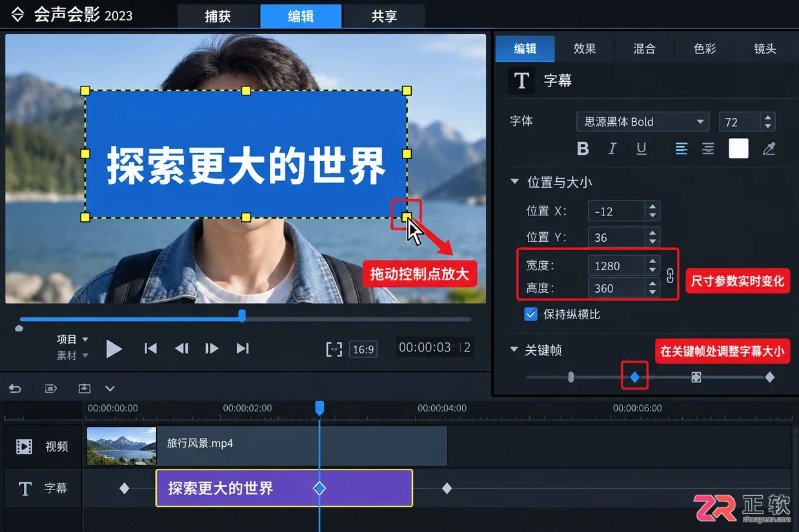Select the 旅行风景.mp4 video clip

click(267, 446)
